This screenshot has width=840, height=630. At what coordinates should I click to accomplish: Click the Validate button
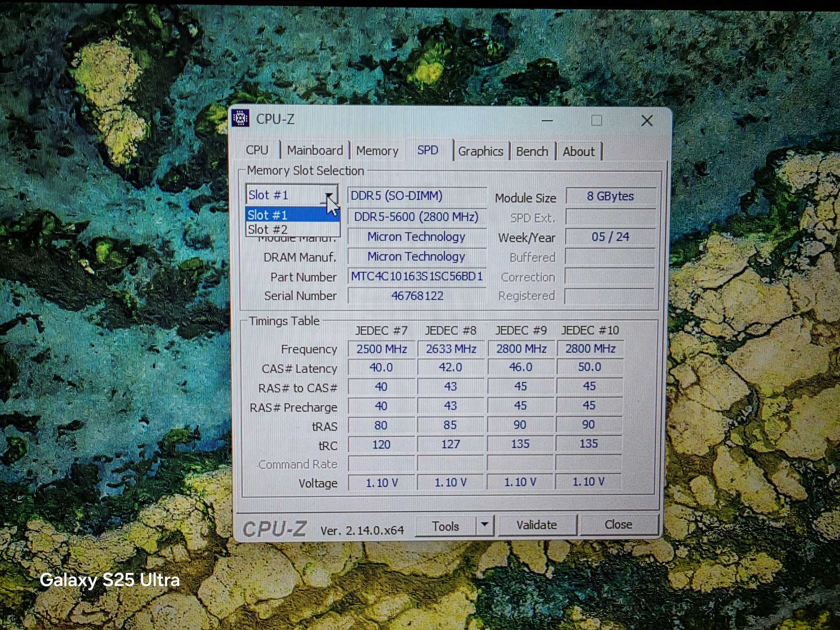click(x=536, y=525)
